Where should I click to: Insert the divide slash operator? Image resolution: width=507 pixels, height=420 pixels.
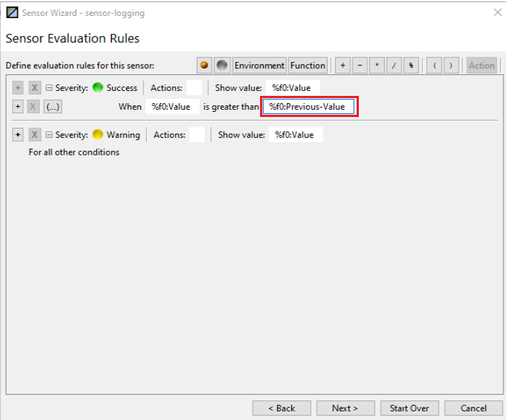click(x=394, y=65)
